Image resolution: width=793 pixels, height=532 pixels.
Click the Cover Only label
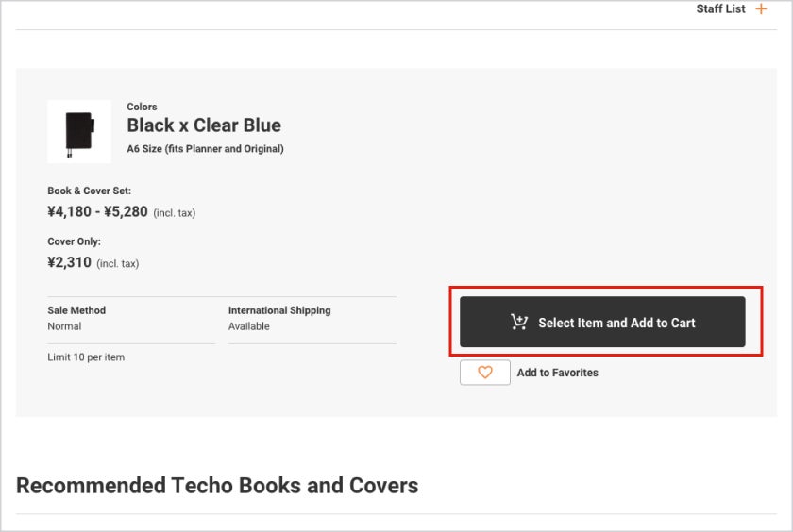[x=74, y=242]
